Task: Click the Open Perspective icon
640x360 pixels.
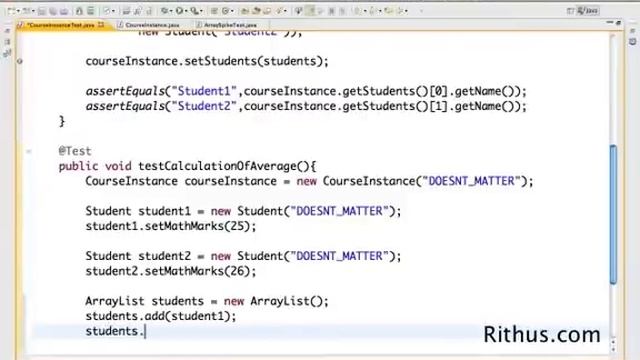Action: click(570, 11)
